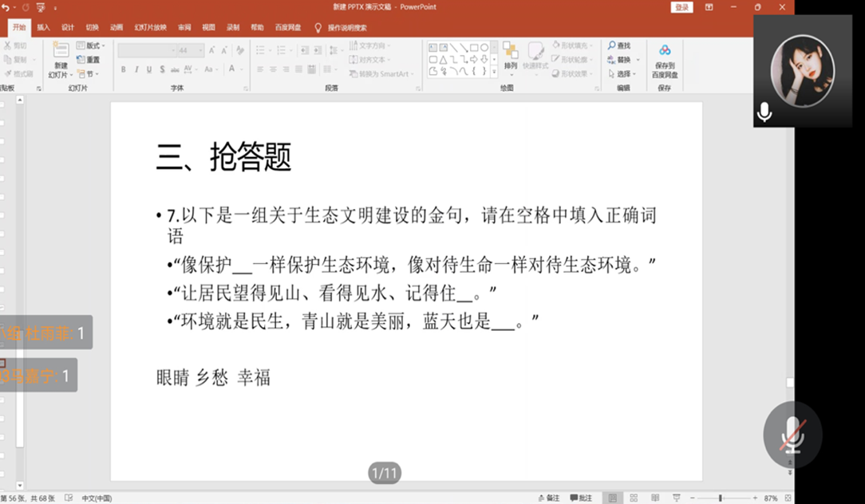The height and width of the screenshot is (504, 865).
Task: Open slide sorter view in status bar
Action: pos(633,498)
